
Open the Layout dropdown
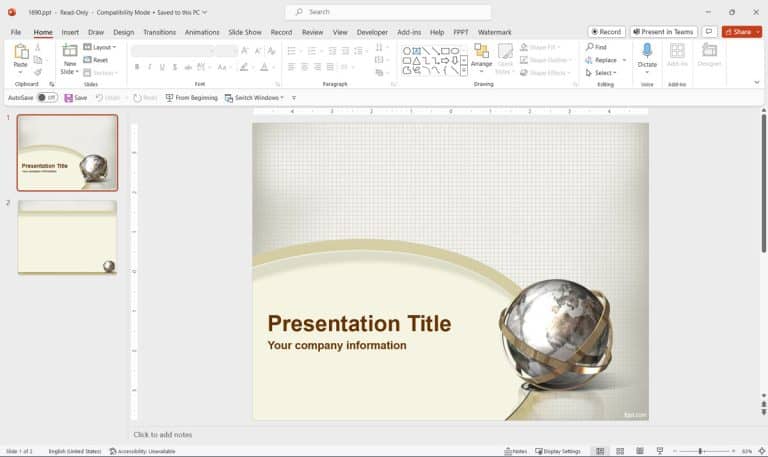(100, 47)
